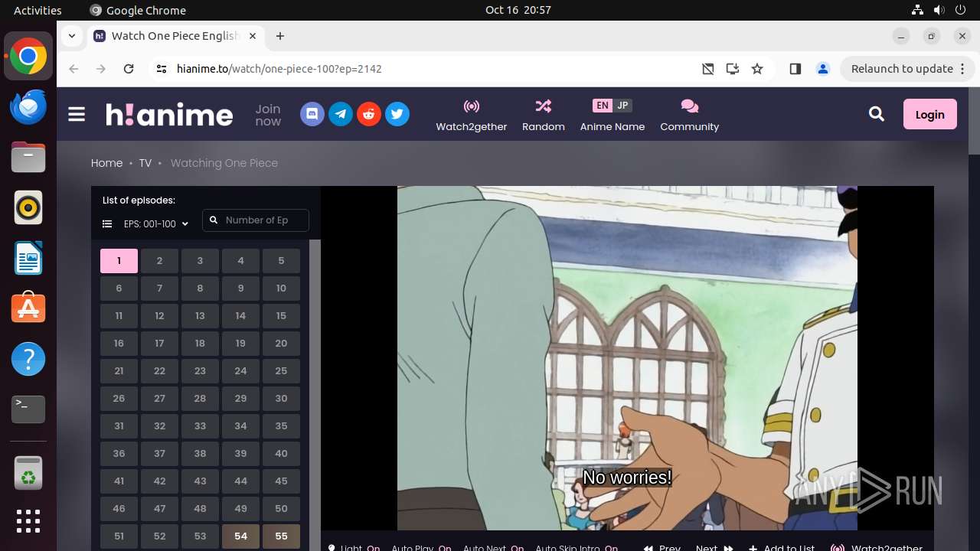Switch anime names to EN
The image size is (980, 551).
coord(603,106)
